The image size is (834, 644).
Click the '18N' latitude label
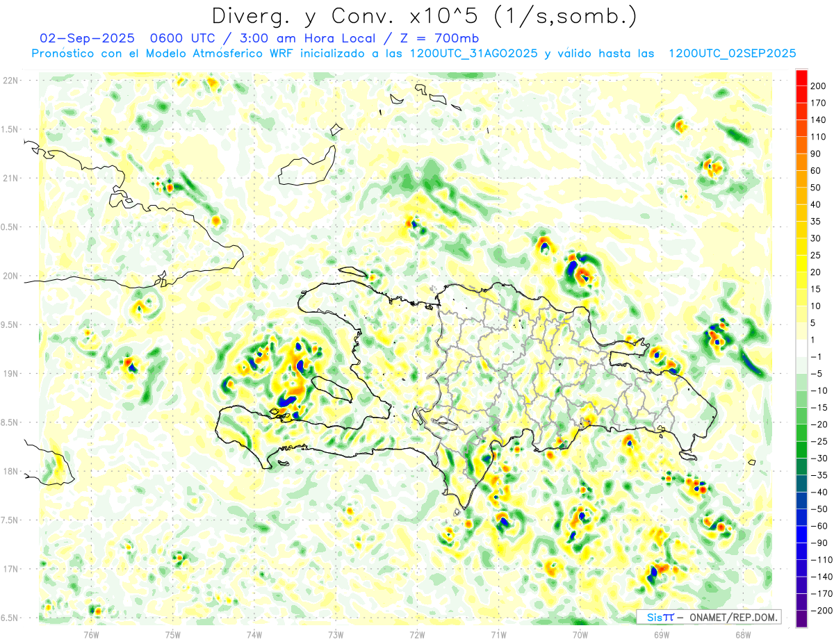(x=11, y=471)
